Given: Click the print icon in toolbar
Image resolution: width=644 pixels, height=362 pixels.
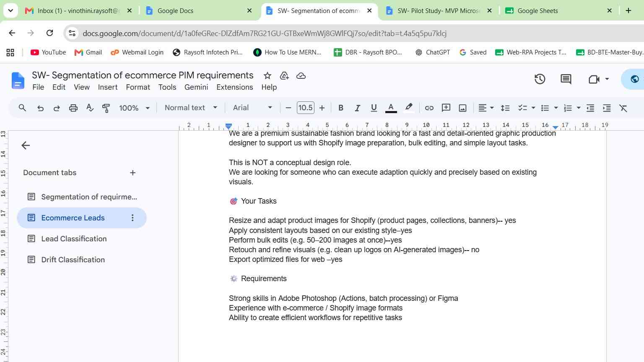Looking at the screenshot, I should 73,108.
